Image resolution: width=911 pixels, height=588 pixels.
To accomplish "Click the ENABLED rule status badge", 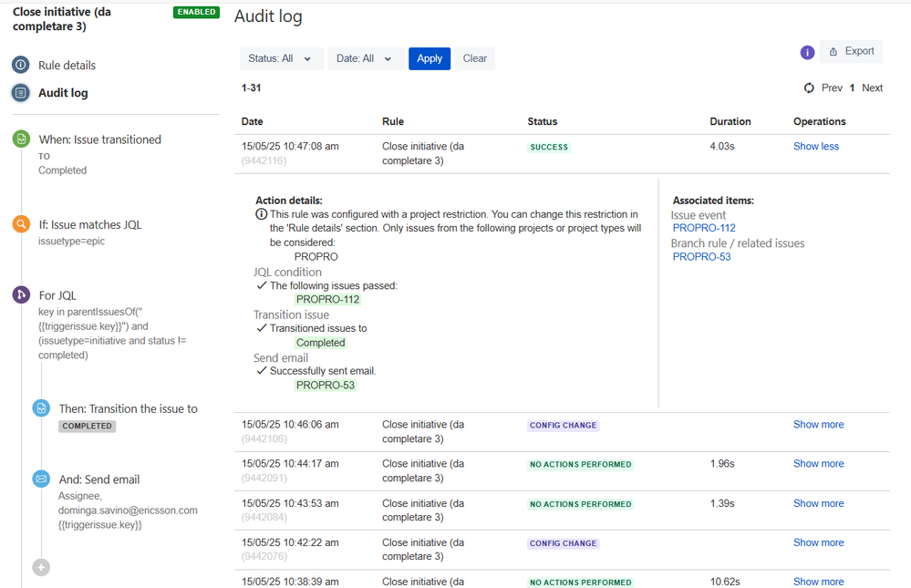I will point(196,12).
